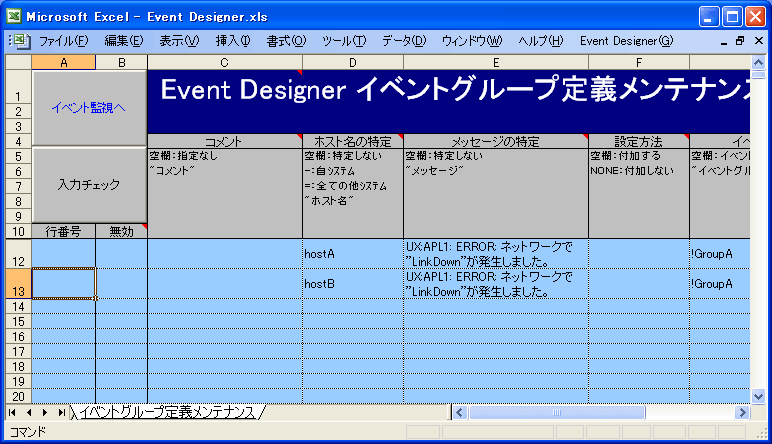Click the horizontal scrollbar thumb
The image size is (772, 444).
tap(557, 412)
